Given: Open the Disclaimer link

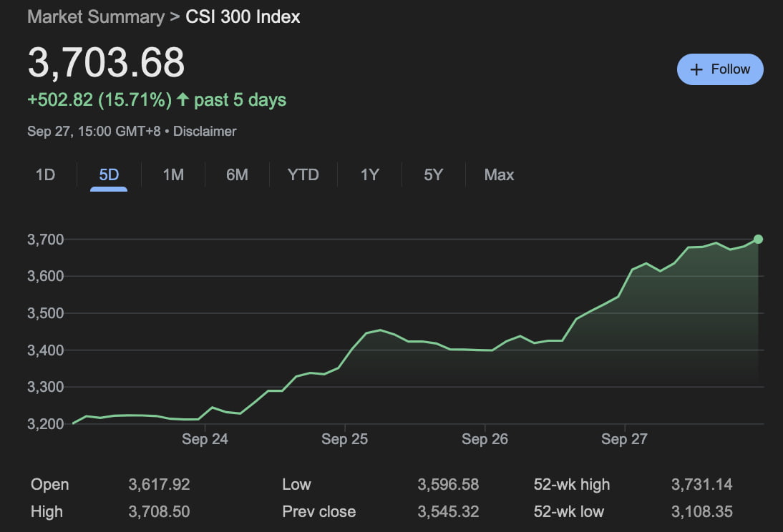Looking at the screenshot, I should pos(204,131).
